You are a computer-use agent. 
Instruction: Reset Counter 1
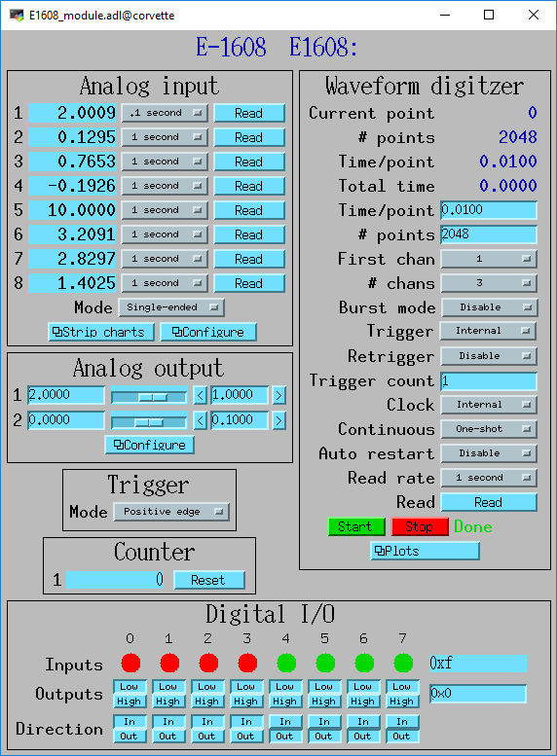(x=209, y=580)
